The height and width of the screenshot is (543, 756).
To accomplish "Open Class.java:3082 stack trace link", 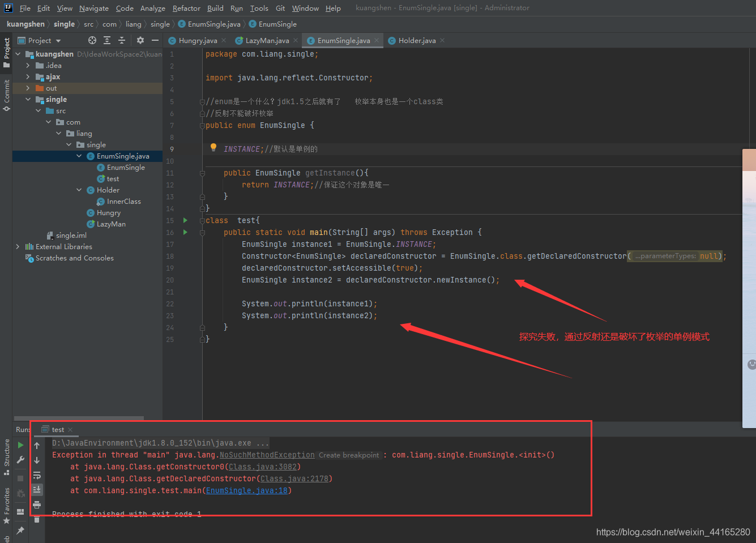I will click(263, 467).
